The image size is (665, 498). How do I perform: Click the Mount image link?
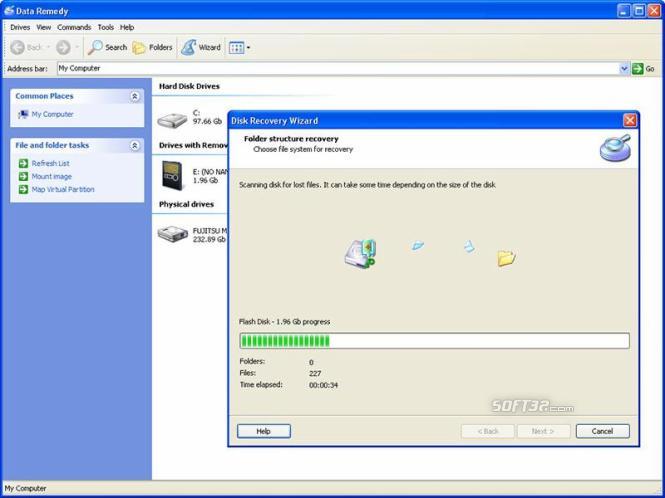[x=51, y=176]
